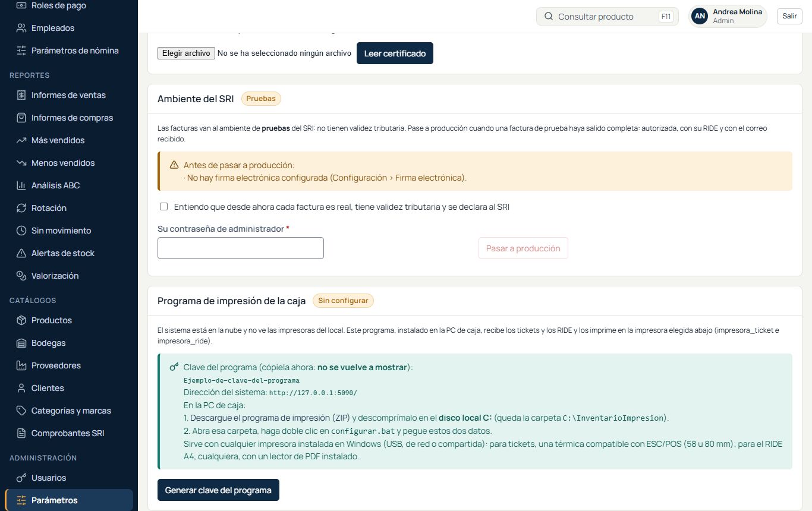Go to the Productos catalog
The width and height of the screenshot is (812, 511).
[x=69, y=320]
